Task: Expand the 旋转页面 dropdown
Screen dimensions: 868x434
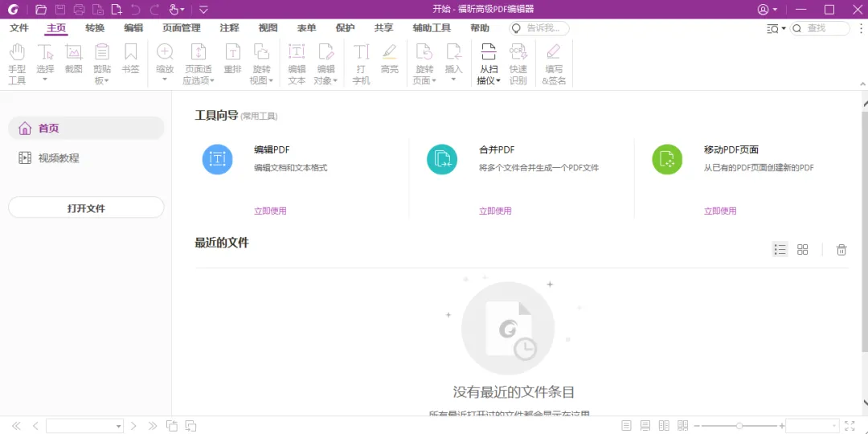Action: [x=434, y=81]
